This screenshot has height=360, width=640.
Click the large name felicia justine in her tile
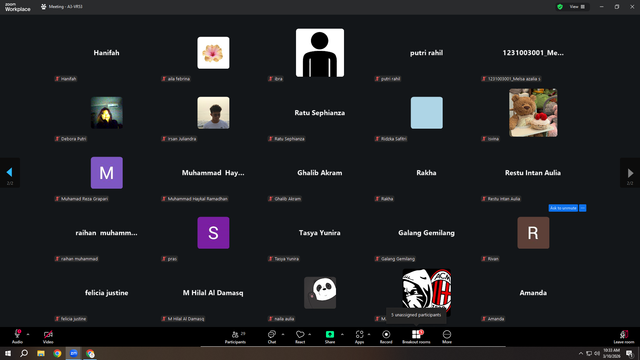click(x=107, y=293)
